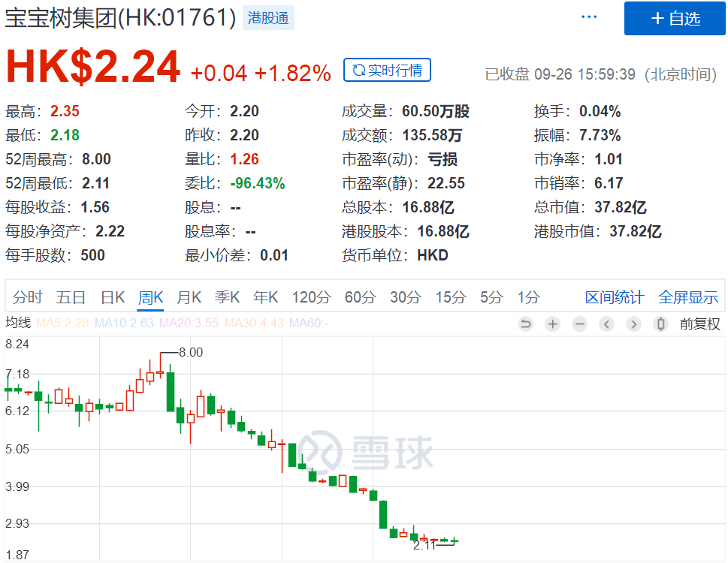This screenshot has height=563, width=728.
Task: Click the 货币单位 value HKD
Action: [432, 255]
